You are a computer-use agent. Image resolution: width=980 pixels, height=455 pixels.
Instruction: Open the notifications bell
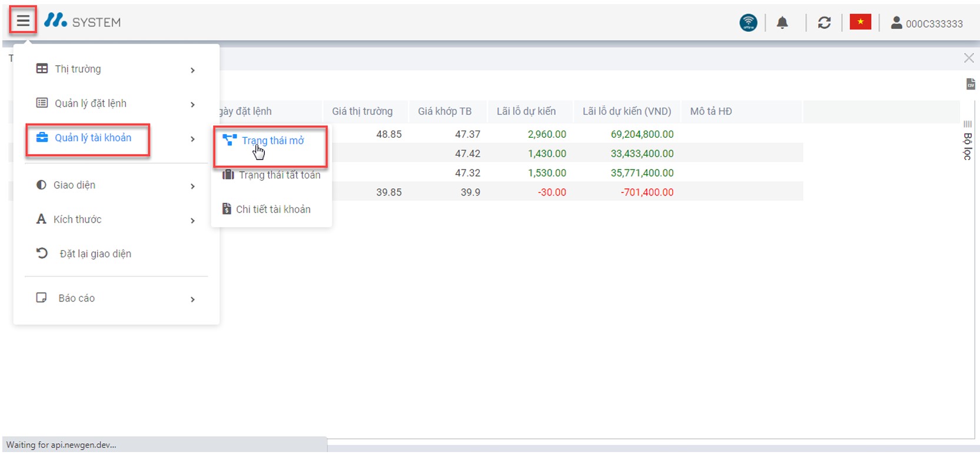[x=782, y=23]
